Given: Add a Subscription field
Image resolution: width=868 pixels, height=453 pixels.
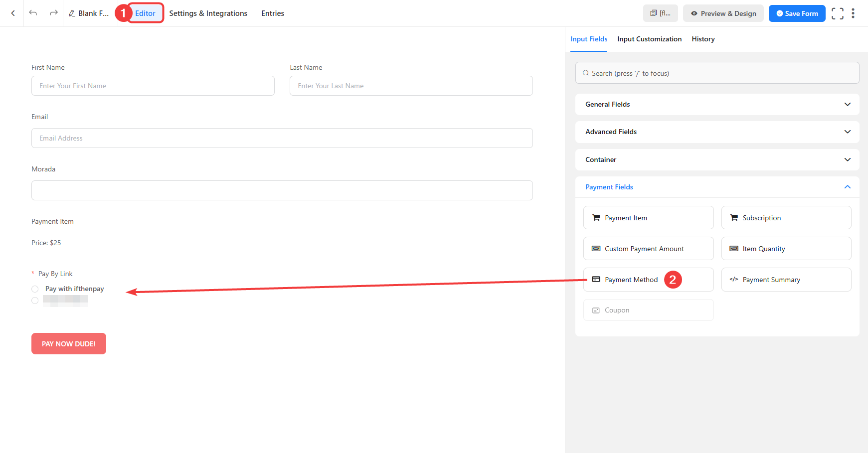Looking at the screenshot, I should pyautogui.click(x=786, y=218).
